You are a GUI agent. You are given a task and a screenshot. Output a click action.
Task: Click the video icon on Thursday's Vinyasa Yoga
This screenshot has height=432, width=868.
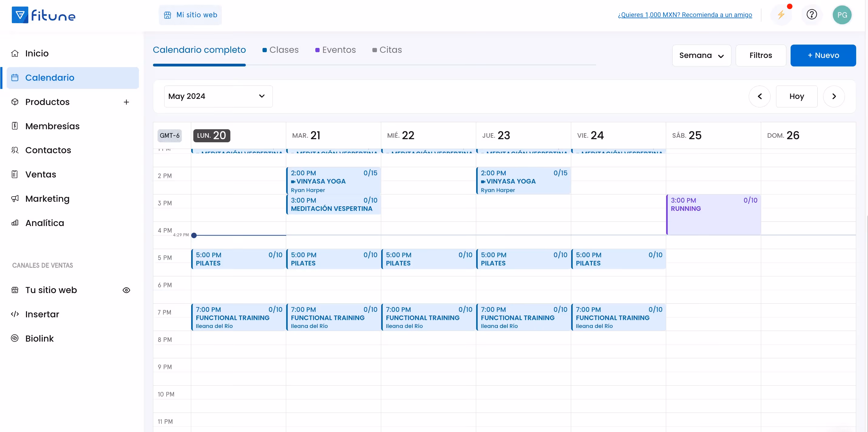pyautogui.click(x=483, y=182)
